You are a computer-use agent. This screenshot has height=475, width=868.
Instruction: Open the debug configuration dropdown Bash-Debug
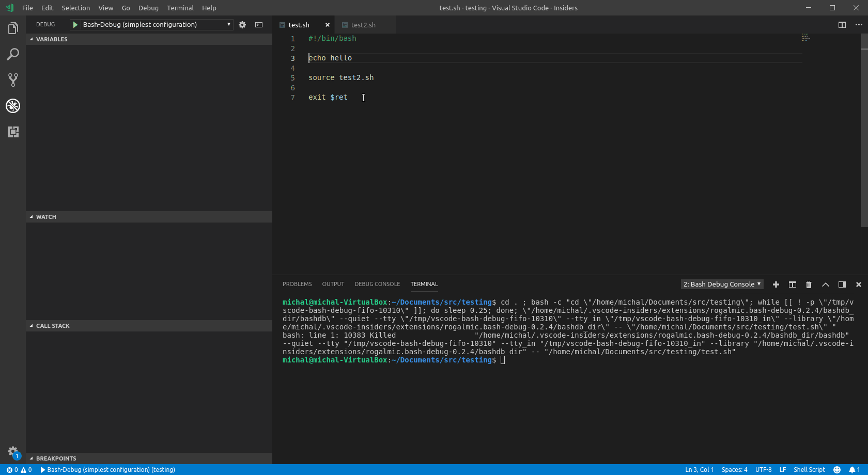click(151, 24)
